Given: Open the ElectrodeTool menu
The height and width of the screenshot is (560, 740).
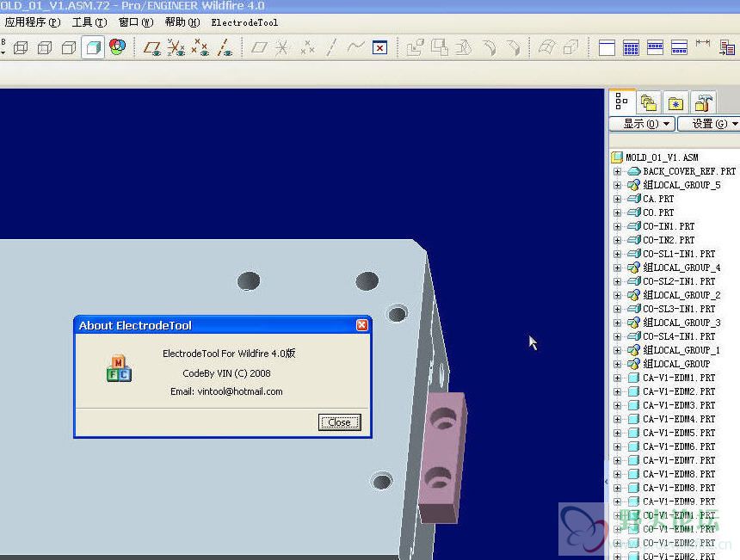Looking at the screenshot, I should (x=244, y=22).
